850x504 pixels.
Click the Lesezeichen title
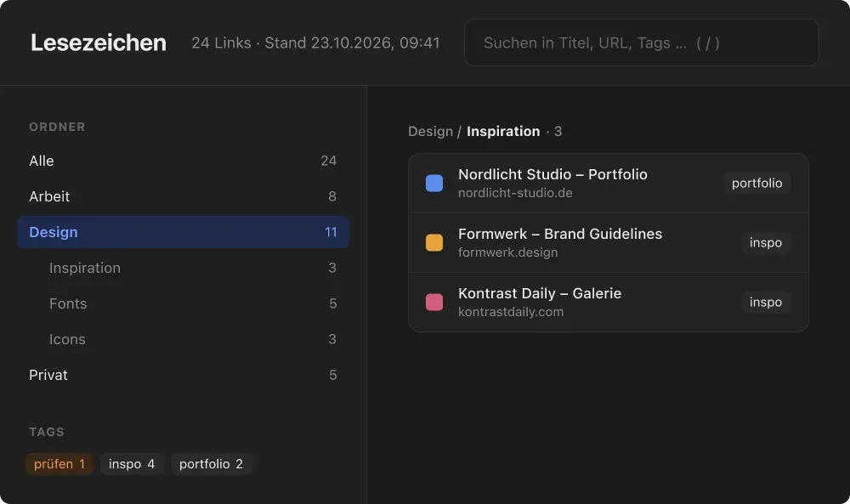98,42
